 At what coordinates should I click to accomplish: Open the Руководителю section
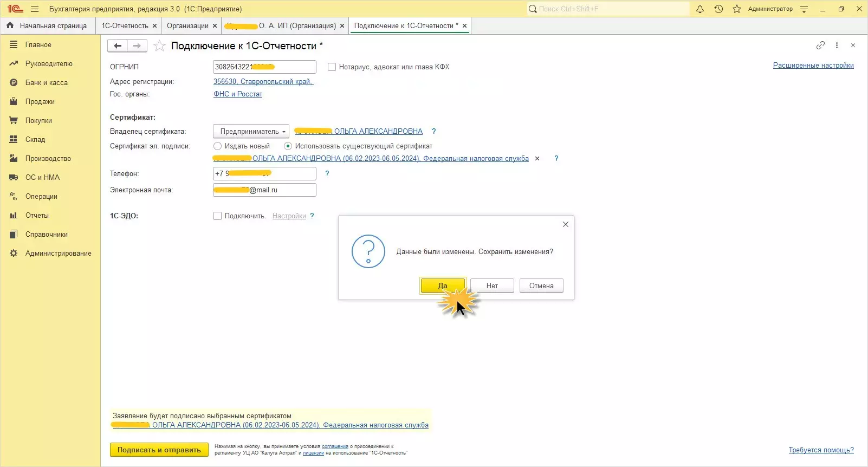click(50, 64)
